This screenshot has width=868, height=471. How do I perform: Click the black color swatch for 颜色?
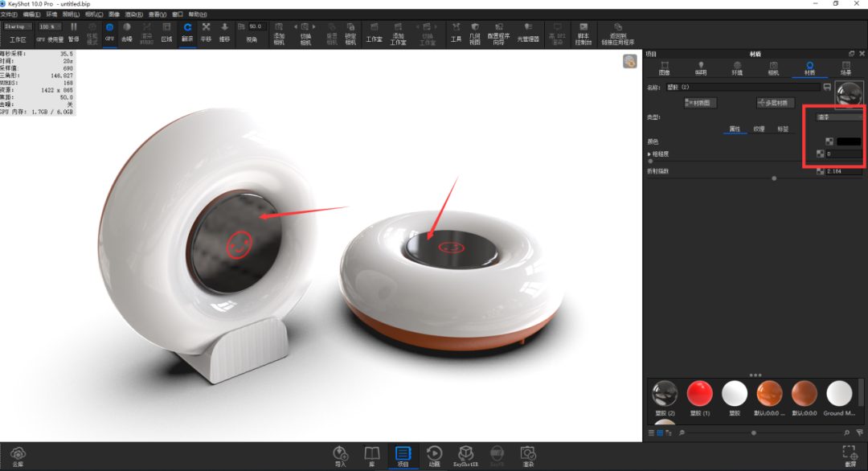[x=849, y=141]
